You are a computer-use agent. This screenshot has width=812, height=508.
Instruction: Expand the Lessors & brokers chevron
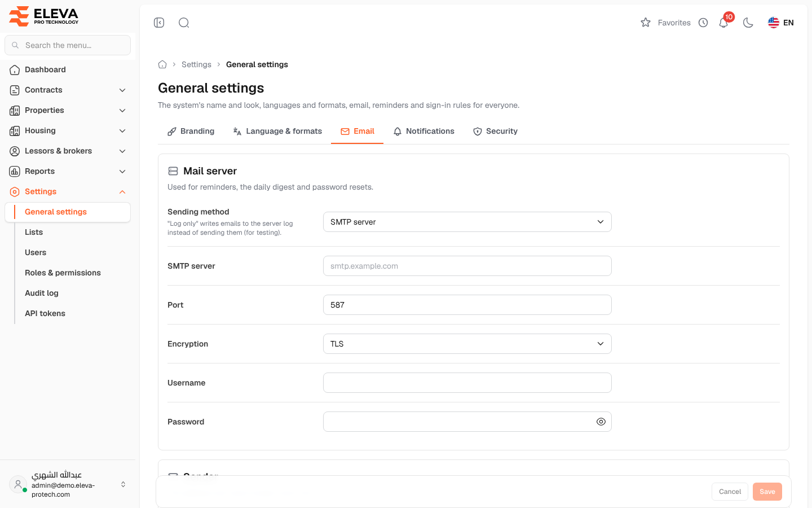click(x=122, y=151)
